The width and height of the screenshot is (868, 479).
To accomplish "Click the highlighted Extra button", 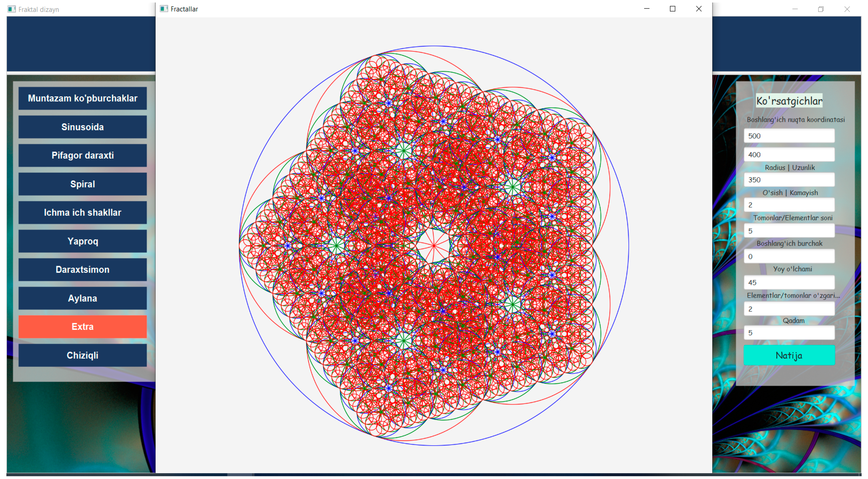I will (82, 326).
